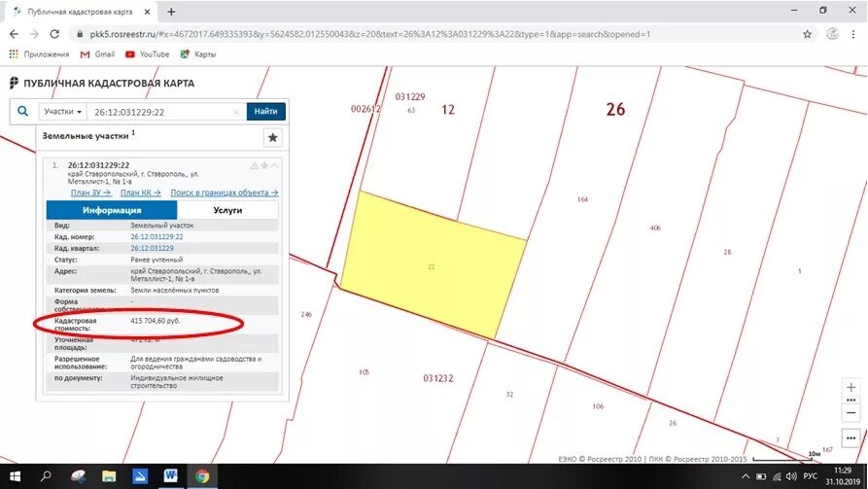
Task: Select parcel 105 on the map
Action: [364, 371]
